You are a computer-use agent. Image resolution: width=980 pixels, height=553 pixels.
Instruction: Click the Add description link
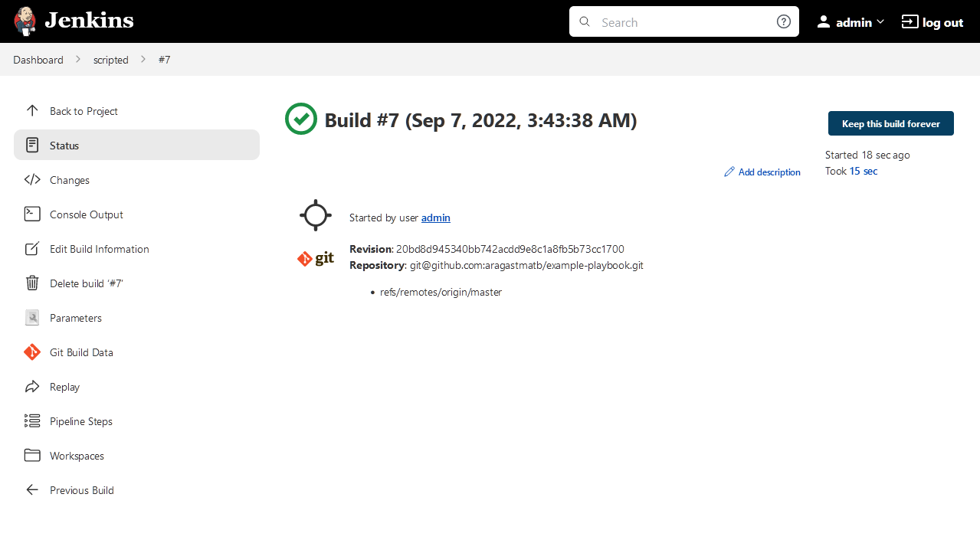point(769,172)
